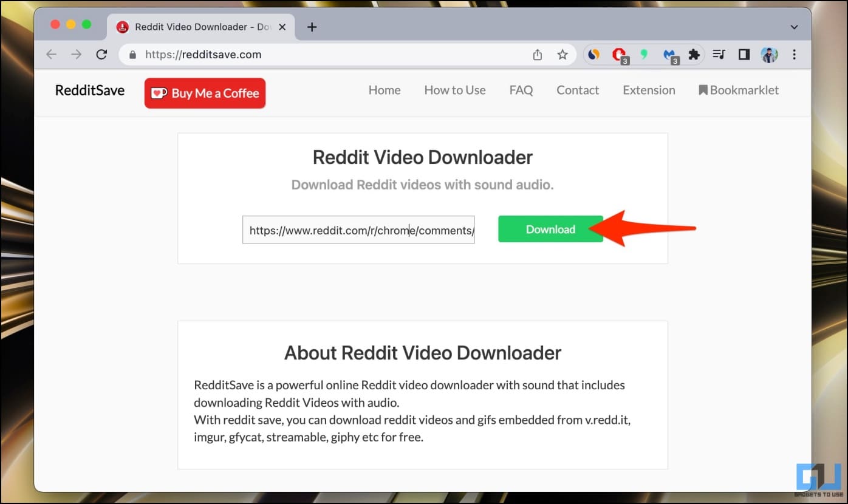Screen dimensions: 848x504
Task: Reload the RedditSave page
Action: (x=102, y=55)
